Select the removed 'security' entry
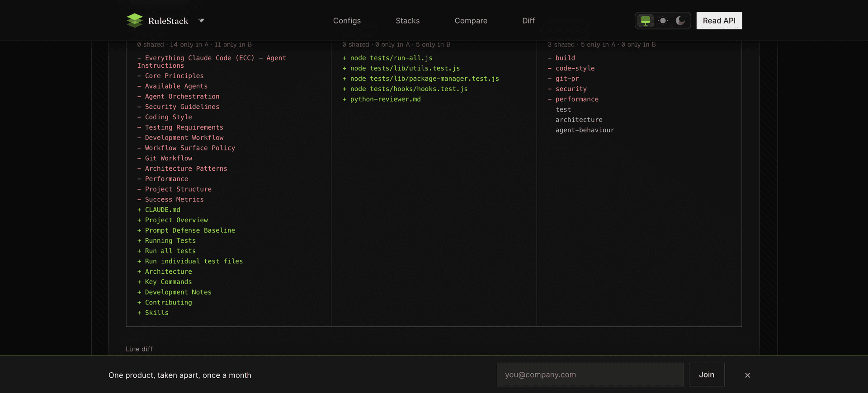This screenshot has height=393, width=868. pos(567,89)
